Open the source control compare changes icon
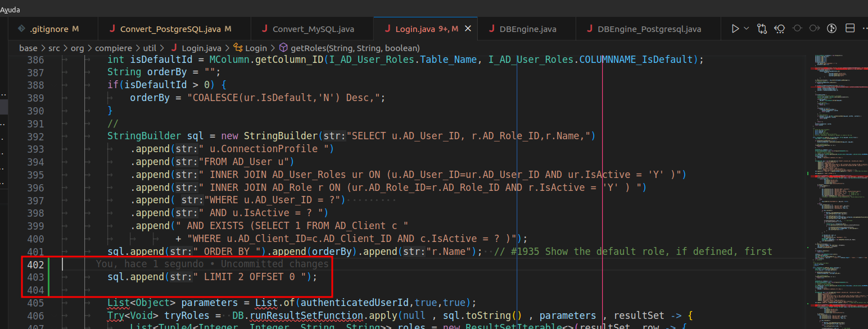The image size is (868, 329). pyautogui.click(x=762, y=28)
